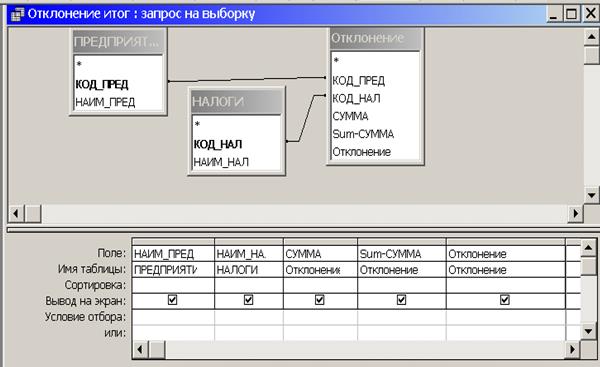Uncheck Вывод на экран for СУММА
Screen dimensions: 600x367
tap(320, 300)
